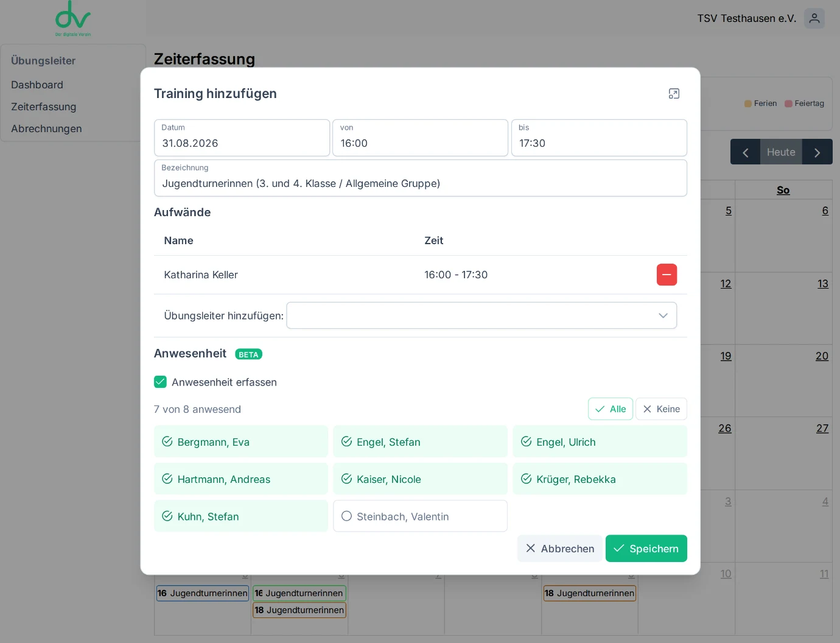Click the Bezeichnung field
This screenshot has height=643, width=840.
(x=421, y=178)
